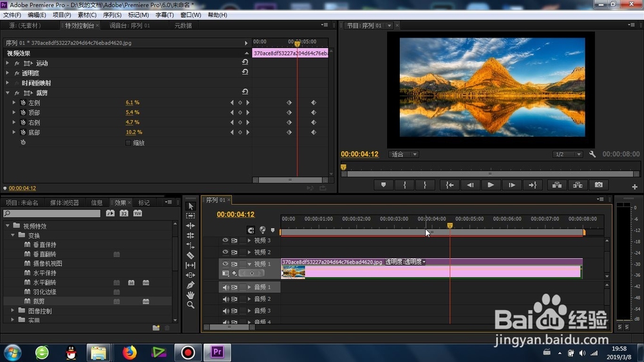Viewport: 644px width, 362px height.
Task: Click the 左侧 value 6.1 %
Action: click(x=132, y=102)
